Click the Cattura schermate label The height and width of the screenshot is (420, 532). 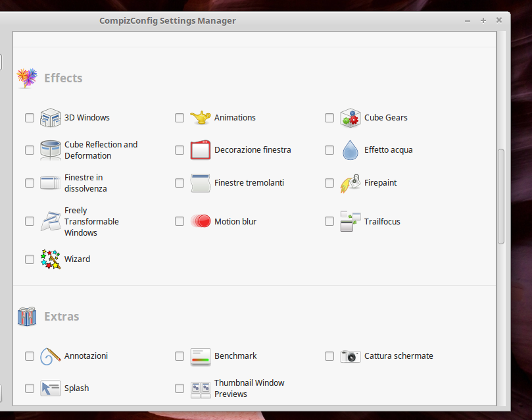point(399,356)
